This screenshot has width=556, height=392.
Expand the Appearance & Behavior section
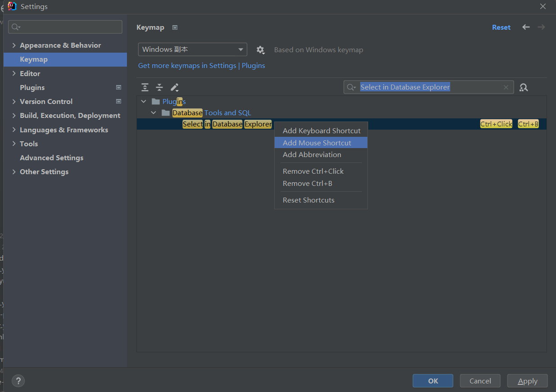[x=14, y=45]
